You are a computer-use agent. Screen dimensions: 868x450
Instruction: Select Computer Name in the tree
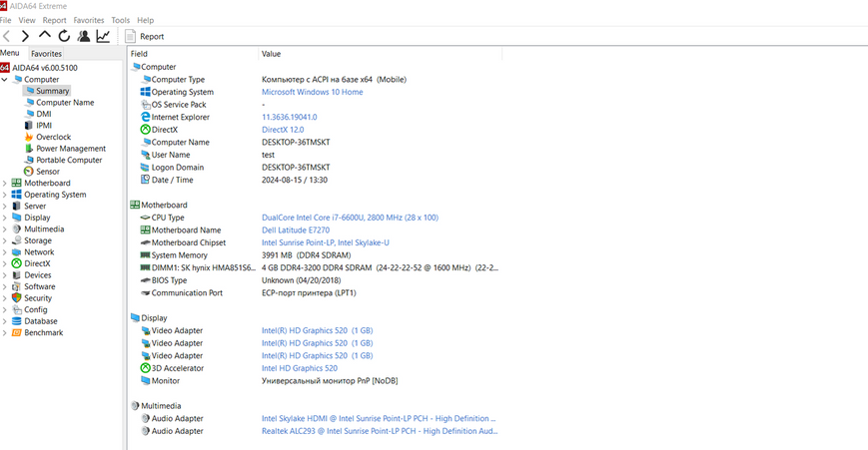(65, 102)
